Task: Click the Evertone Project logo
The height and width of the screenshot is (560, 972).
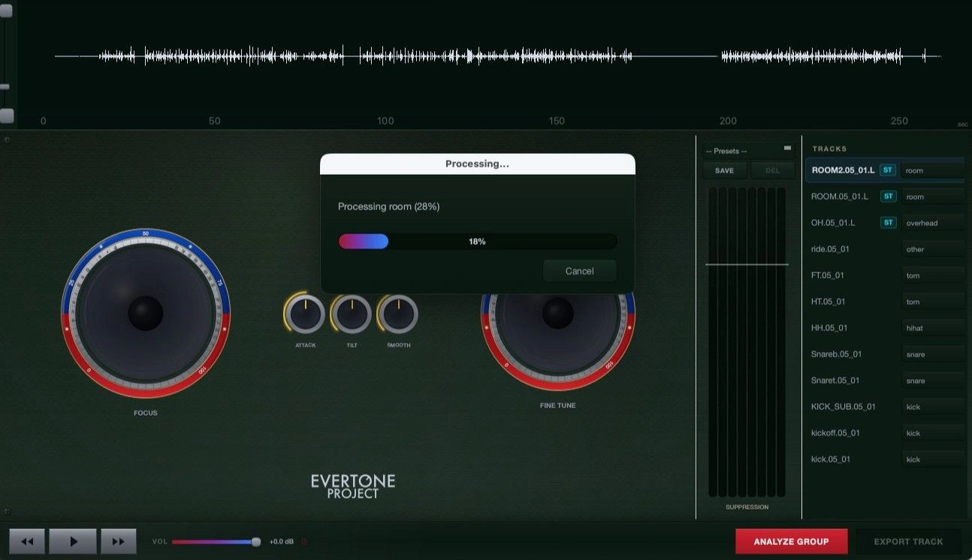Action: pyautogui.click(x=353, y=486)
